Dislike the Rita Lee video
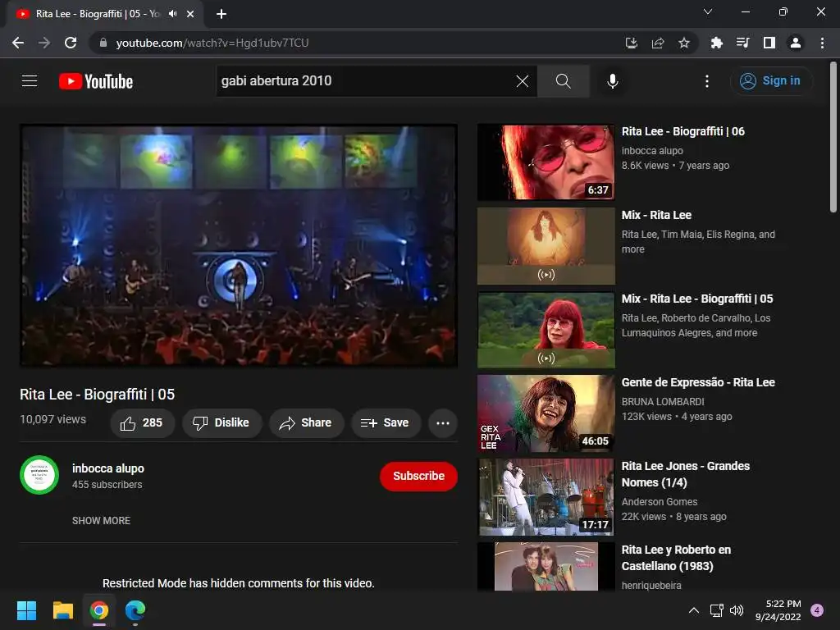This screenshot has width=840, height=630. 221,423
